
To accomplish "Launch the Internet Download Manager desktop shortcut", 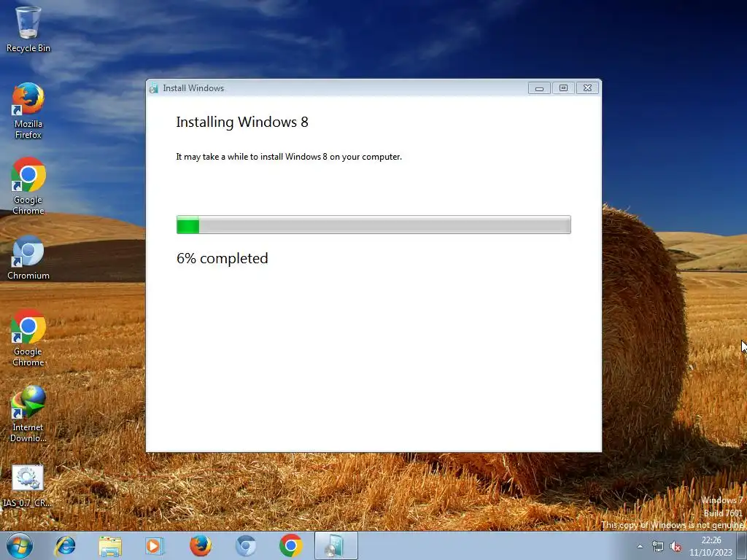I will pyautogui.click(x=28, y=414).
